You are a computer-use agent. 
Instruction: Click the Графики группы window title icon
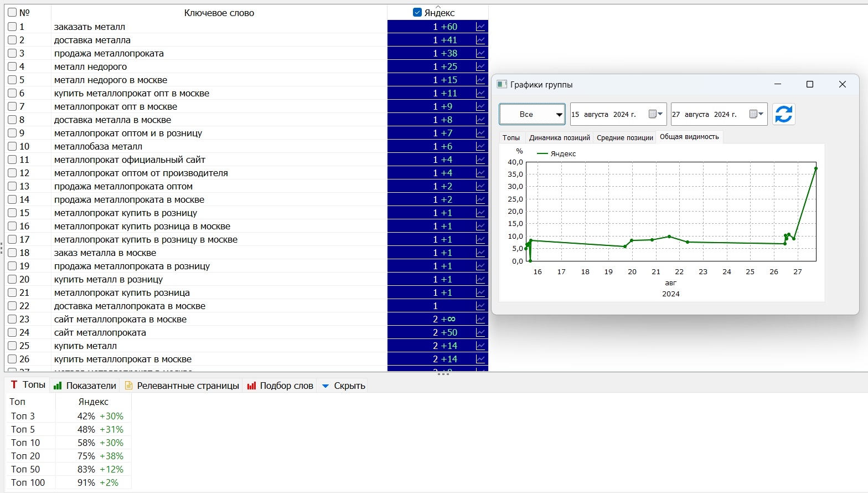click(502, 84)
